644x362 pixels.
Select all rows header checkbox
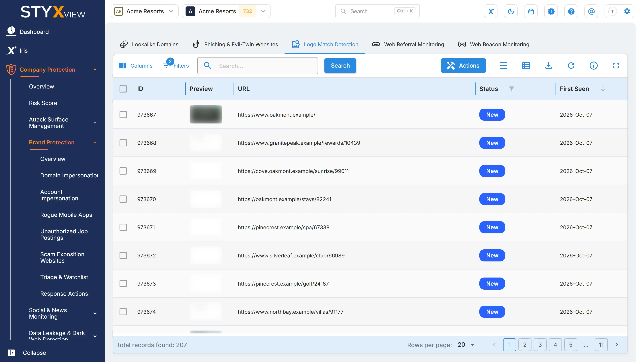click(x=123, y=89)
